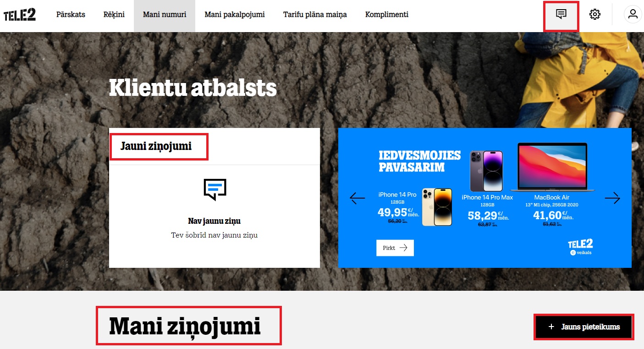This screenshot has height=349, width=644.
Task: Select Mani numuri tab
Action: click(x=165, y=15)
